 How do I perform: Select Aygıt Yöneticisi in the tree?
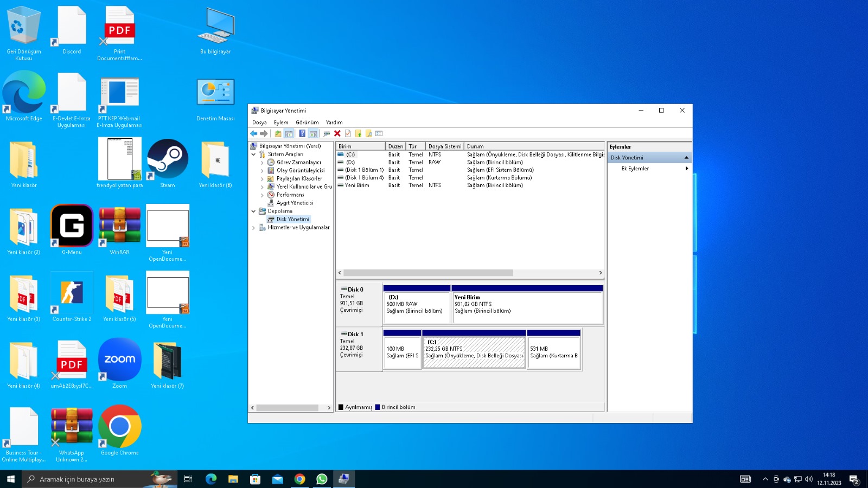(295, 203)
